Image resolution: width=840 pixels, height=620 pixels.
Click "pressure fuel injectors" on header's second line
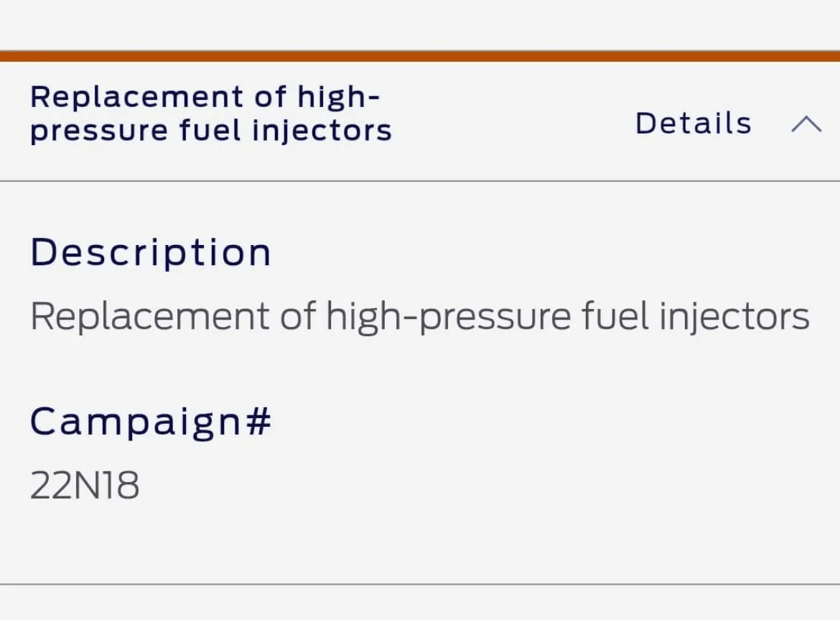click(x=210, y=131)
